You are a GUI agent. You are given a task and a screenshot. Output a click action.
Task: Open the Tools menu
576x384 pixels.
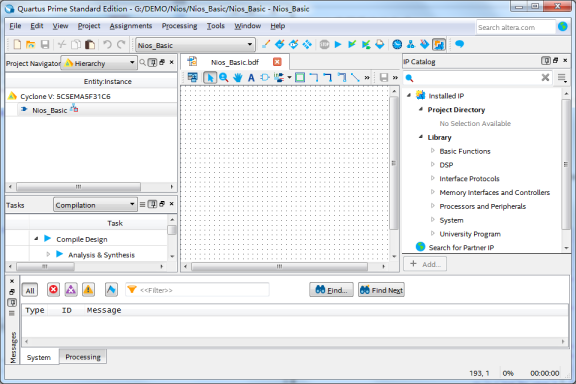point(216,26)
